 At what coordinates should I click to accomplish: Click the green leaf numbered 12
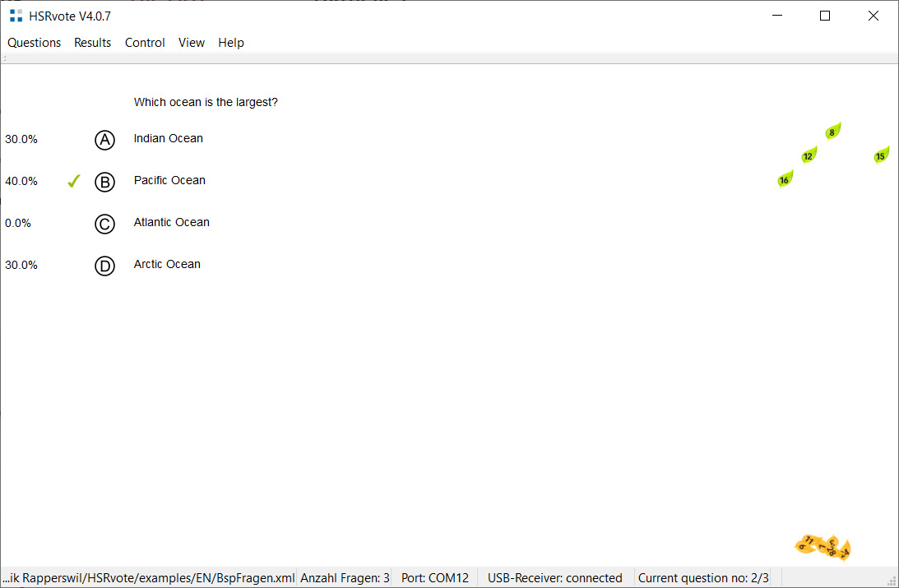[809, 155]
